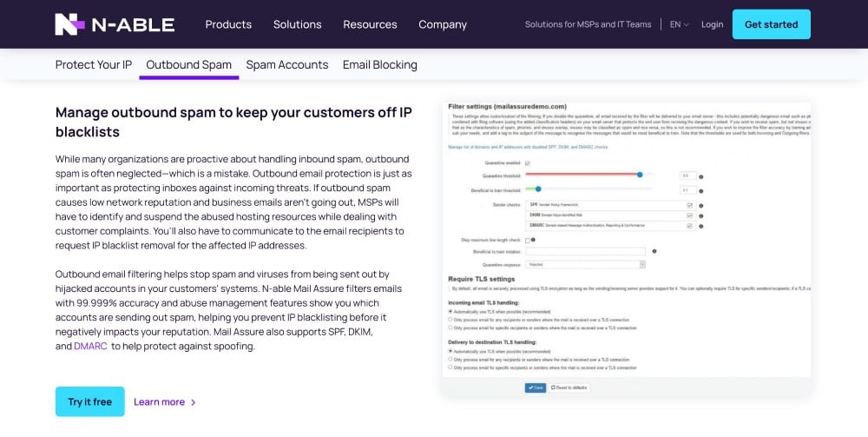Viewport: 868px width, 437px height.
Task: Open the Solutions menu
Action: point(297,24)
